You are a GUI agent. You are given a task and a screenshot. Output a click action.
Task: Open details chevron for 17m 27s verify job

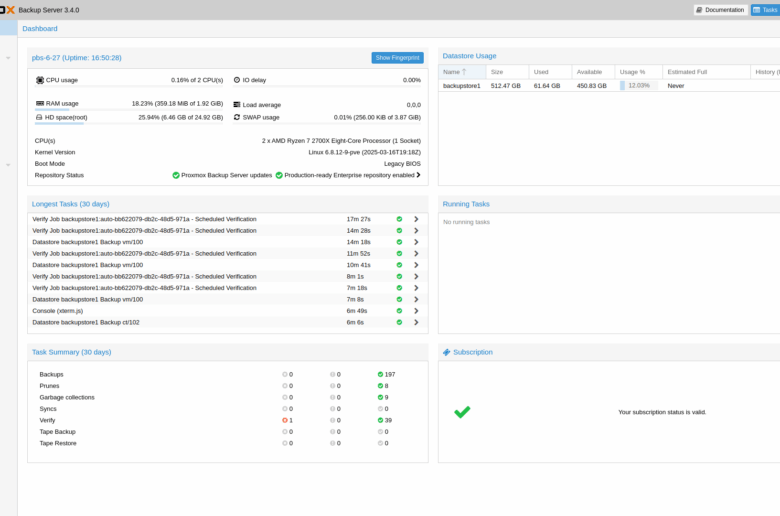pyautogui.click(x=416, y=219)
